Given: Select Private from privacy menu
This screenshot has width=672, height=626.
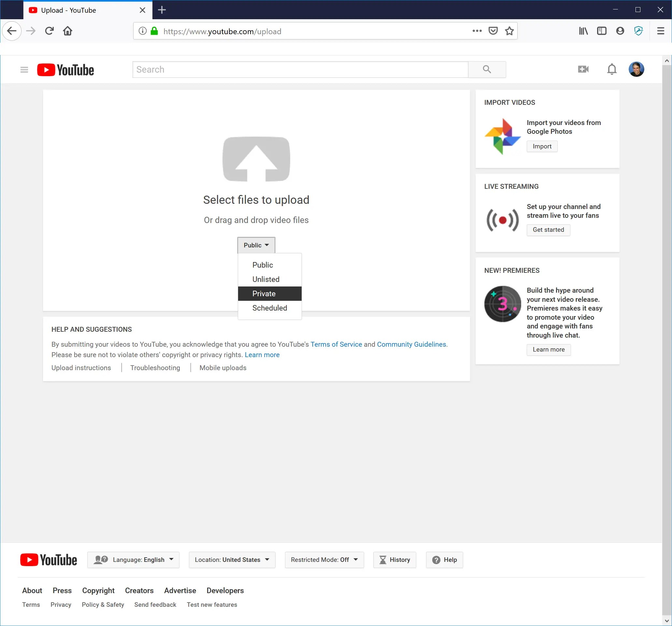Looking at the screenshot, I should [x=270, y=294].
